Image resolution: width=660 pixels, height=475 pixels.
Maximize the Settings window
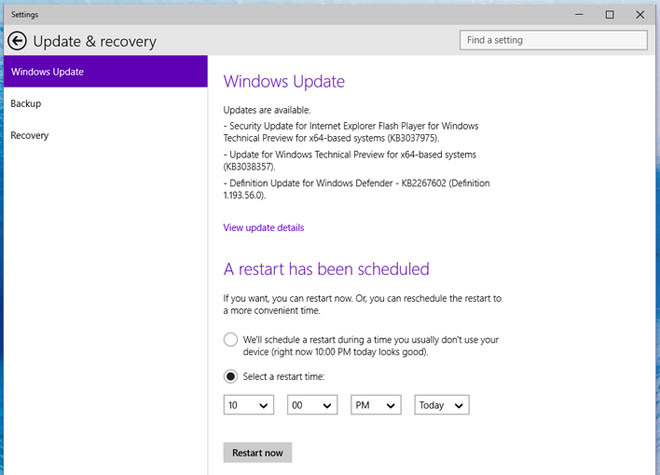[609, 15]
